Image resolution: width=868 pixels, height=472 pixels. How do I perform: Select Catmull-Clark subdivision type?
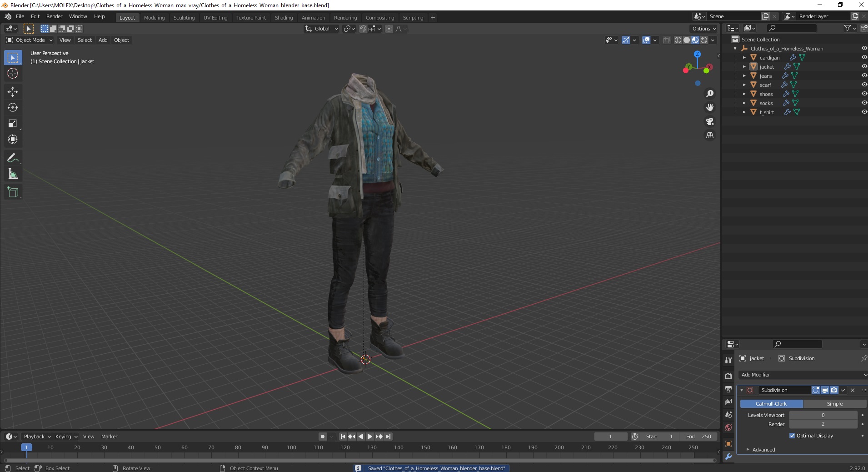(x=771, y=404)
